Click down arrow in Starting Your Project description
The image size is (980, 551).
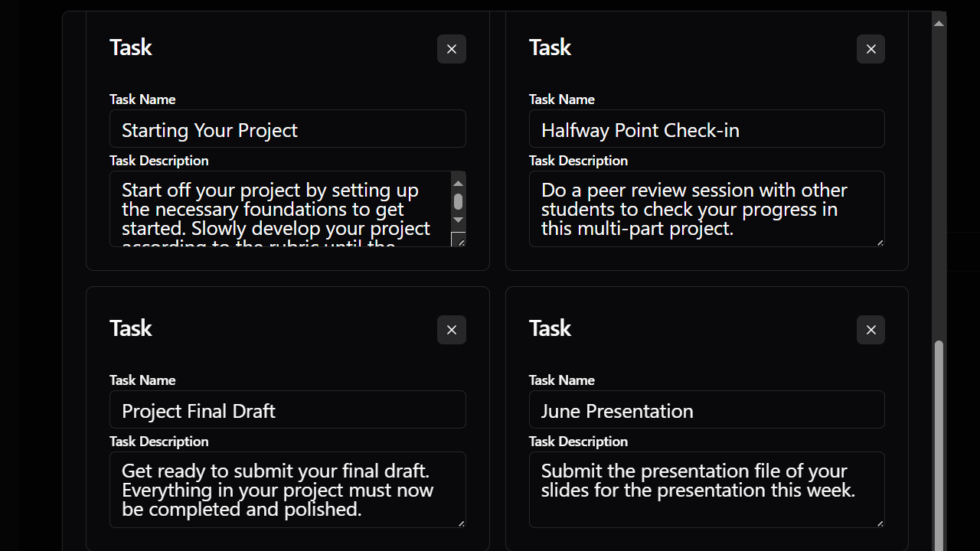(459, 220)
